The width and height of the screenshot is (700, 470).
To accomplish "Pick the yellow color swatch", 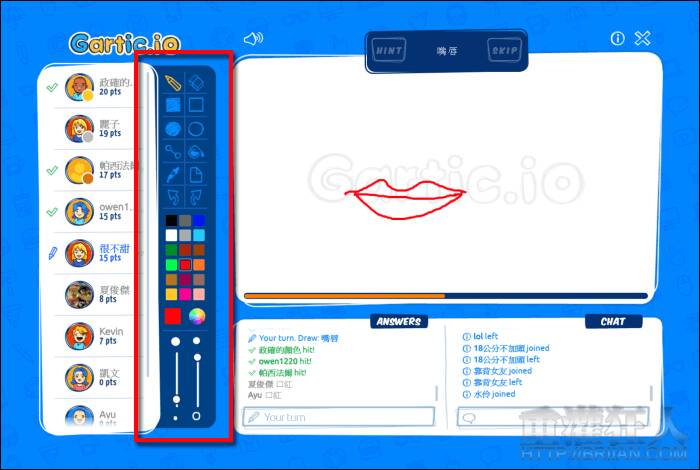I will point(171,294).
